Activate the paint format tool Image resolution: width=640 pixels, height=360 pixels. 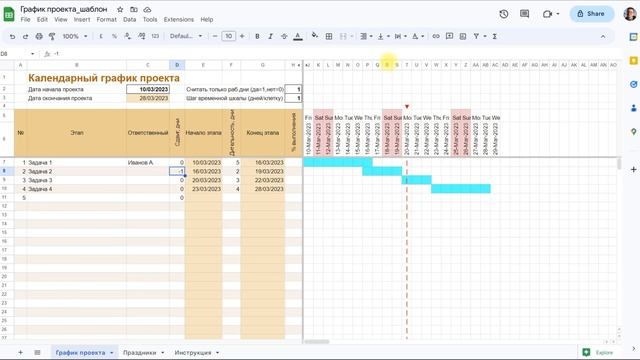[x=52, y=36]
